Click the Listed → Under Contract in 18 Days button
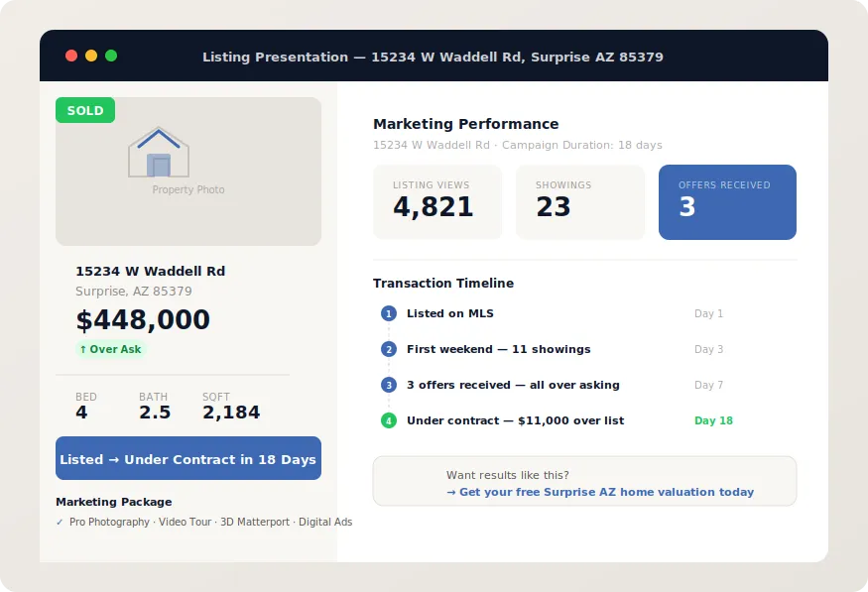 (x=188, y=458)
